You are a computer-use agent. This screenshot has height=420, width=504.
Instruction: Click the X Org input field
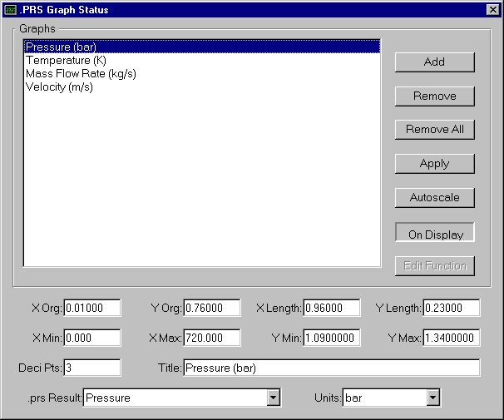coord(92,308)
